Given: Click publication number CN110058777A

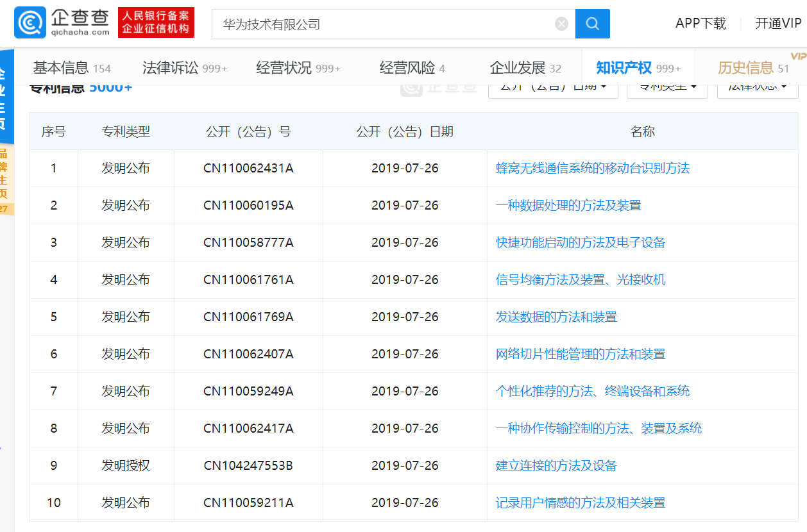Looking at the screenshot, I should point(248,242).
